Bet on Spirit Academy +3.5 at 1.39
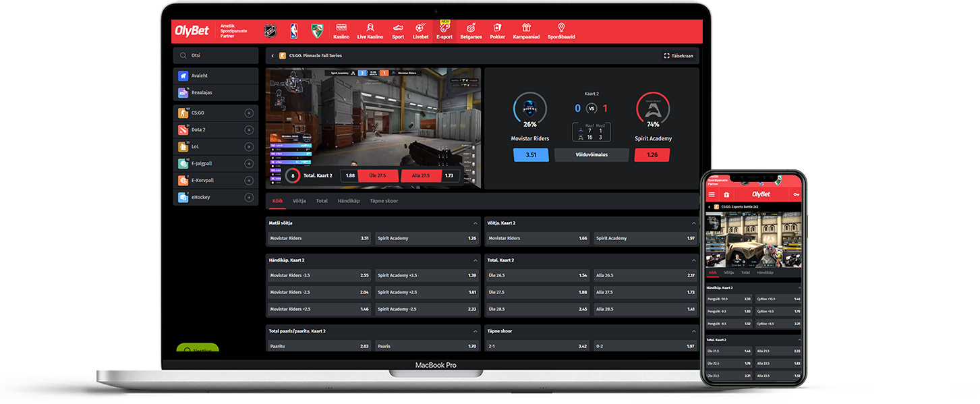 click(x=427, y=275)
